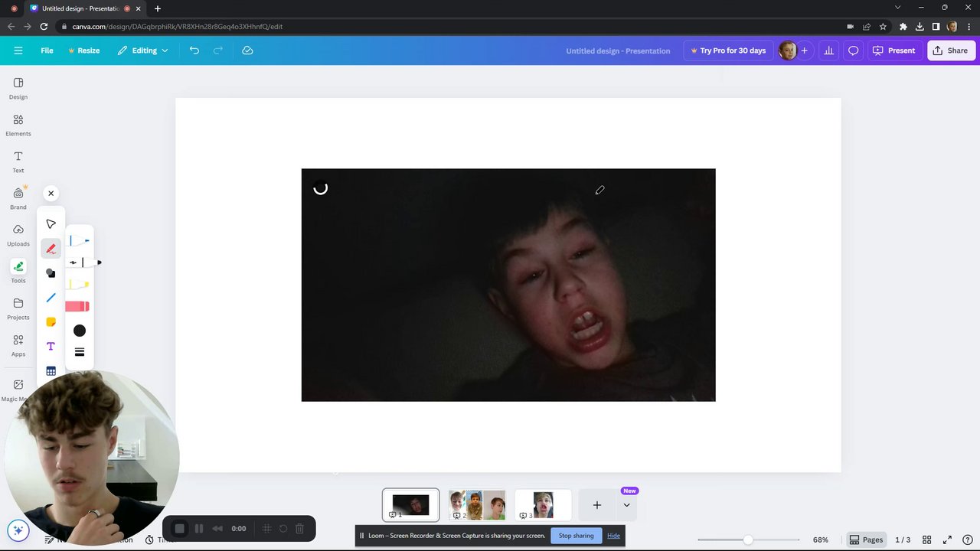The image size is (980, 551).
Task: Open the Elements panel
Action: pos(18,125)
